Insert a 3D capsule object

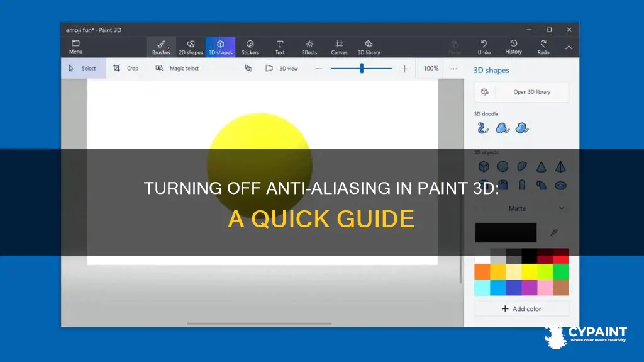[522, 186]
